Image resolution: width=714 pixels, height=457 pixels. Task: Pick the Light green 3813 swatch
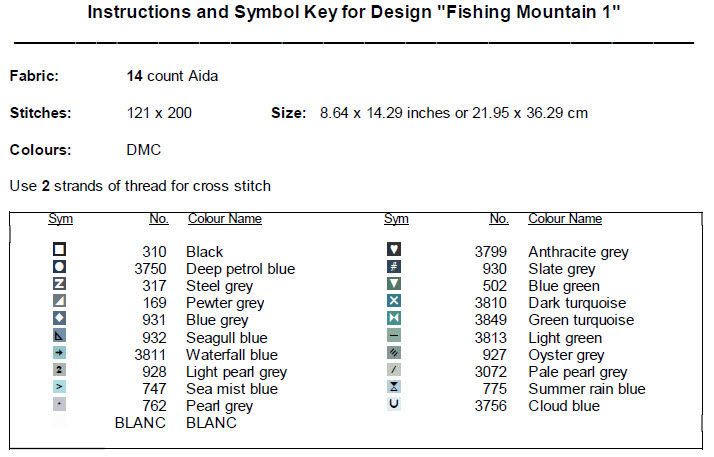point(394,336)
